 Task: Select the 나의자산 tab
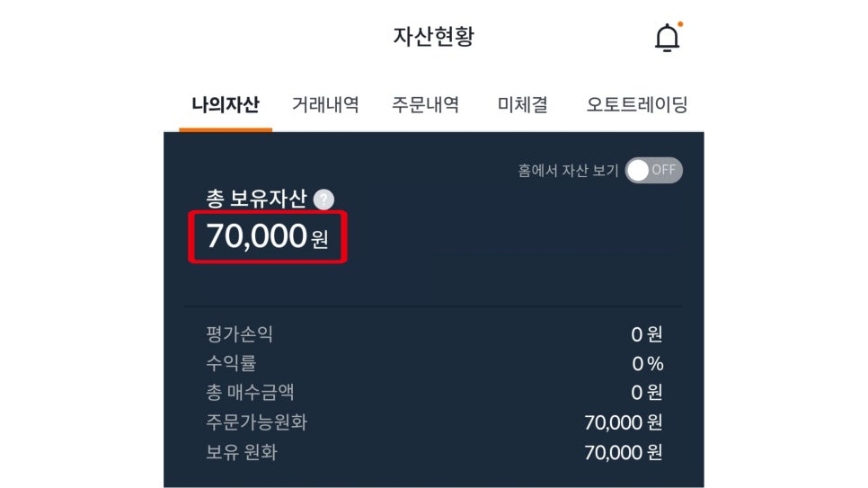pos(226,104)
